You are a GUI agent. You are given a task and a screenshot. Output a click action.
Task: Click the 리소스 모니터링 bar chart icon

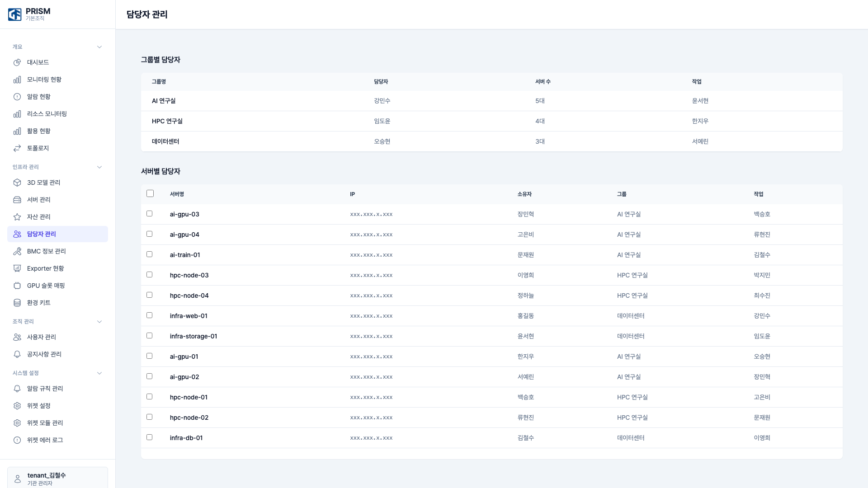tap(17, 114)
